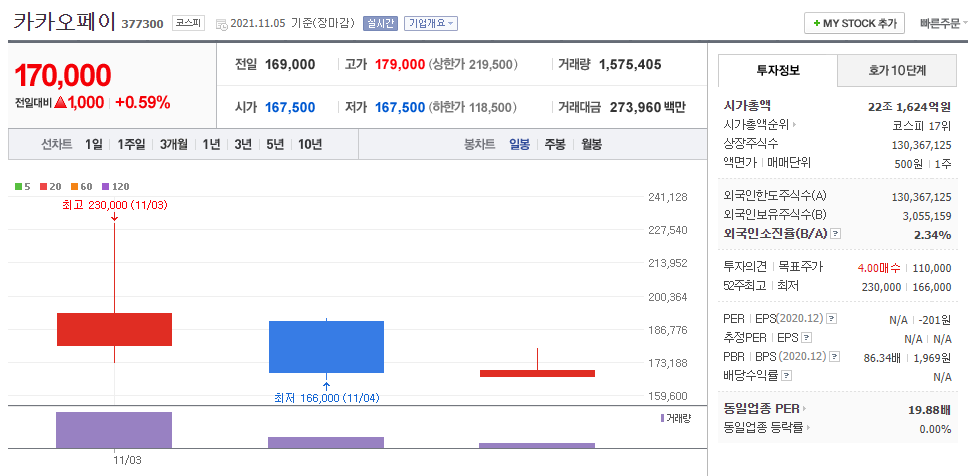The image size is (974, 476).
Task: Click the 19.88배 industry PER value
Action: tap(929, 410)
